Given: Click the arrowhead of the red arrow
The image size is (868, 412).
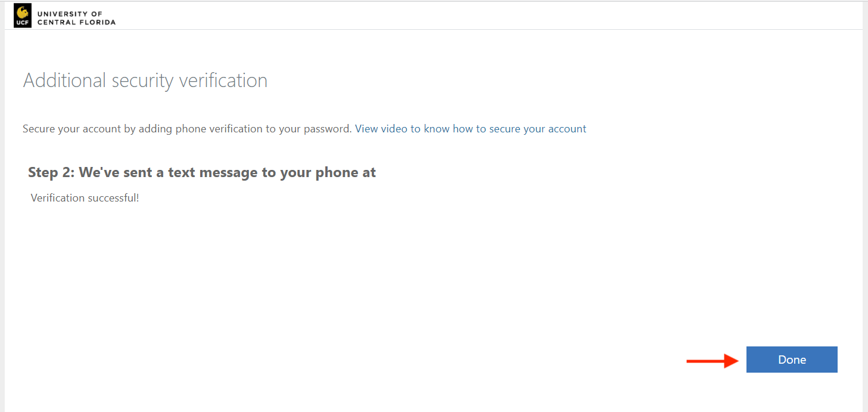Looking at the screenshot, I should click(x=733, y=360).
